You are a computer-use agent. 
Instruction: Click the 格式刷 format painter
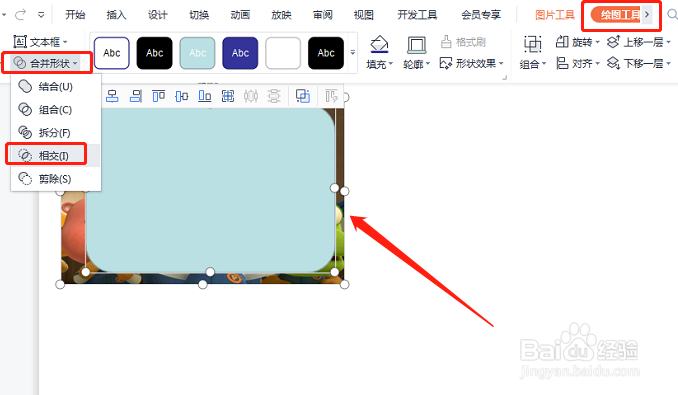[463, 42]
